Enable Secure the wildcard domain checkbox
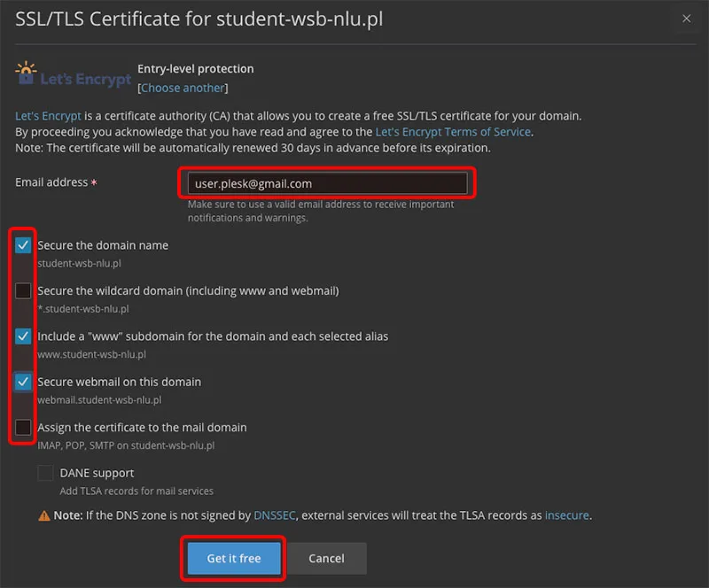 click(x=23, y=290)
